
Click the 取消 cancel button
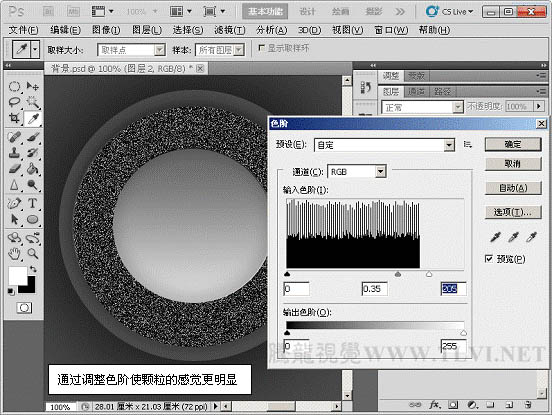click(513, 164)
